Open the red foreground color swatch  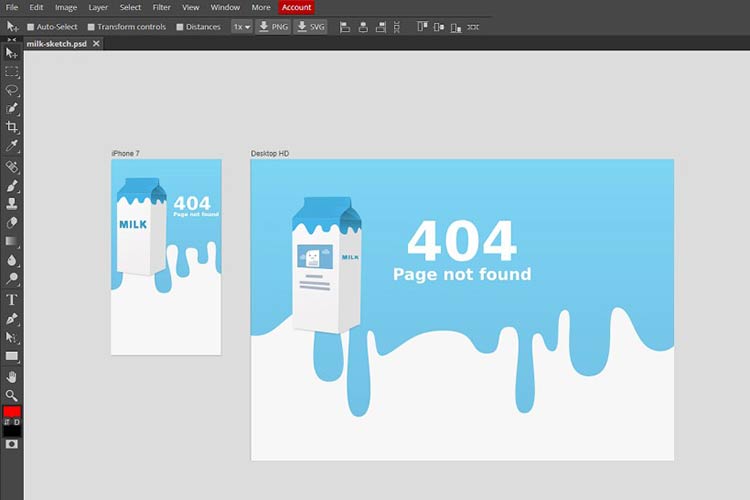tap(12, 412)
